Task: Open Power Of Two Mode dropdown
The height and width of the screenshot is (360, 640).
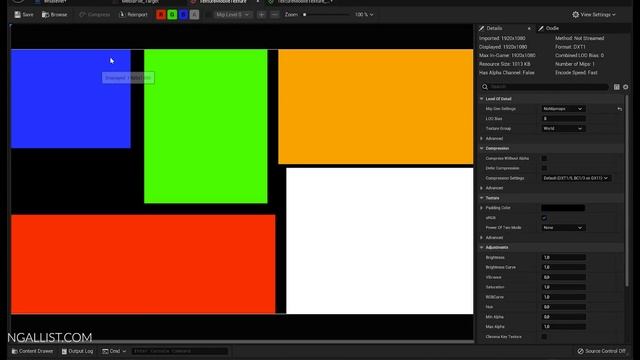Action: tap(563, 227)
